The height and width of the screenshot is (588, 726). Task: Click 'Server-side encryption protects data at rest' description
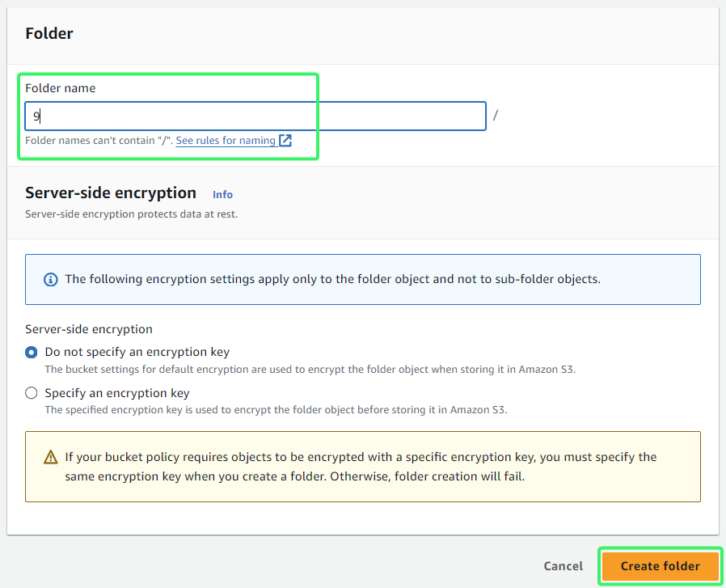pyautogui.click(x=131, y=214)
